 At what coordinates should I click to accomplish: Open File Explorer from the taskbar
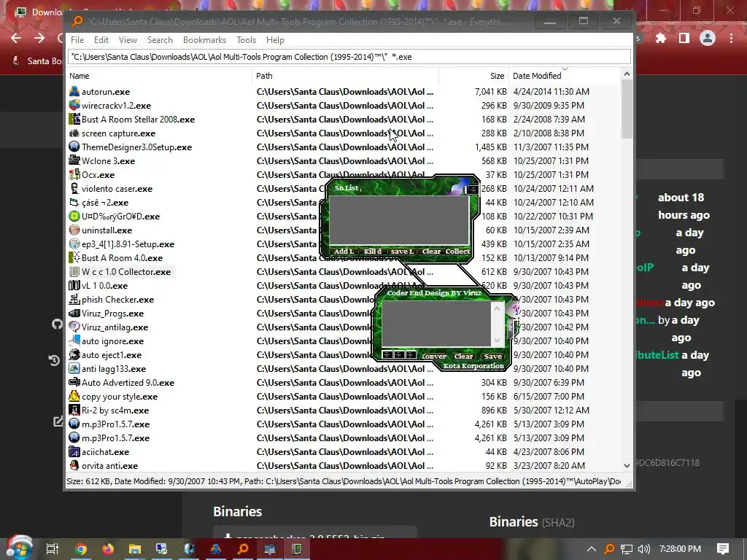coord(135,549)
